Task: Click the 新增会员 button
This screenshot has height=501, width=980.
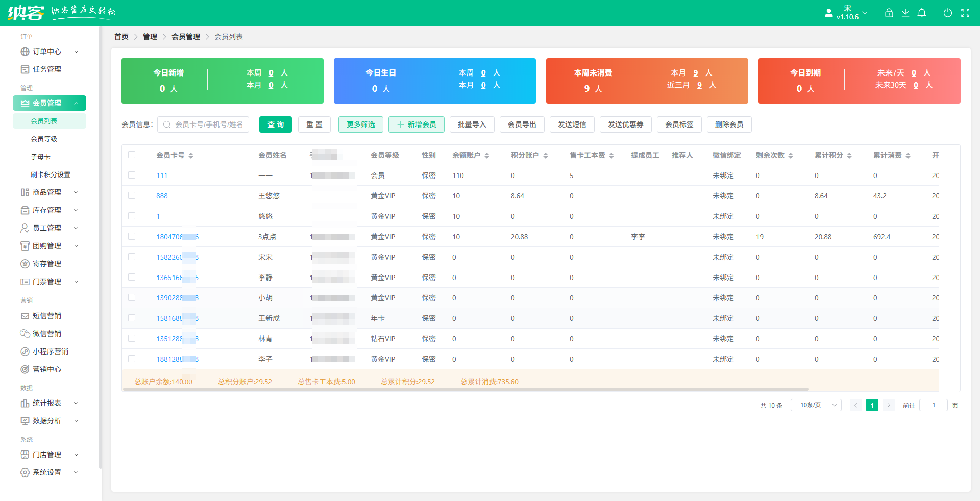Action: point(416,124)
